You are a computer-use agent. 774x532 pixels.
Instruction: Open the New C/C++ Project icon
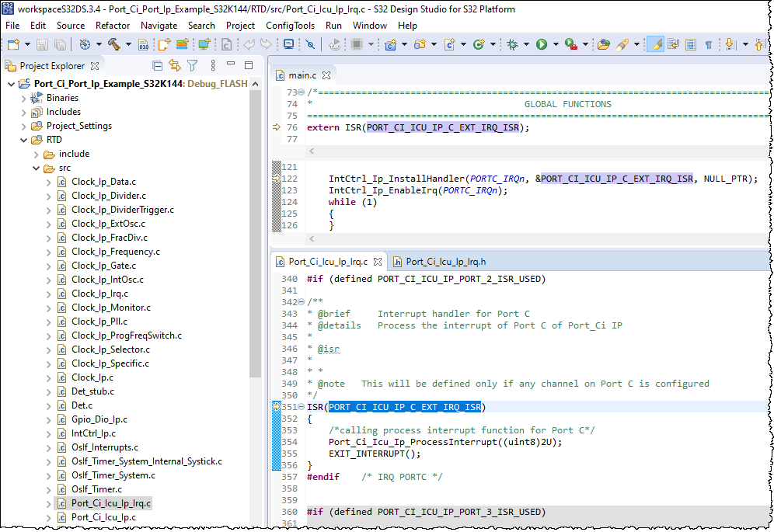[390, 45]
